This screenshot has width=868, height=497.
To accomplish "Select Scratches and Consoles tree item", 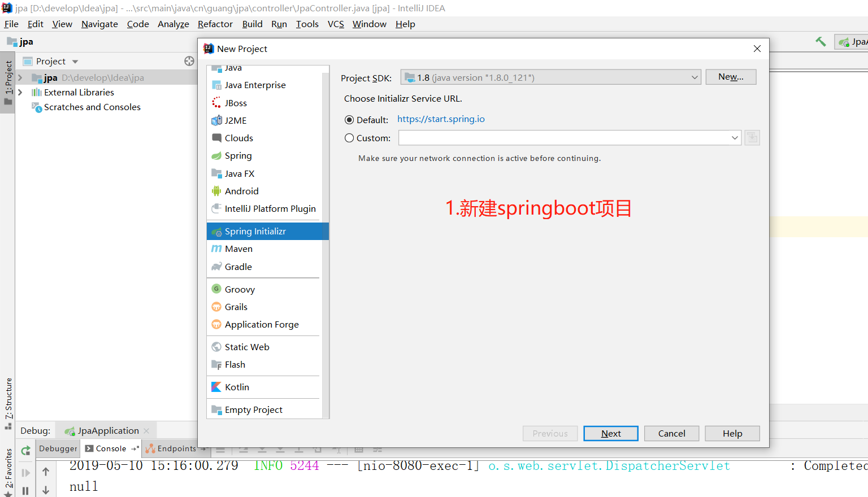I will point(92,107).
